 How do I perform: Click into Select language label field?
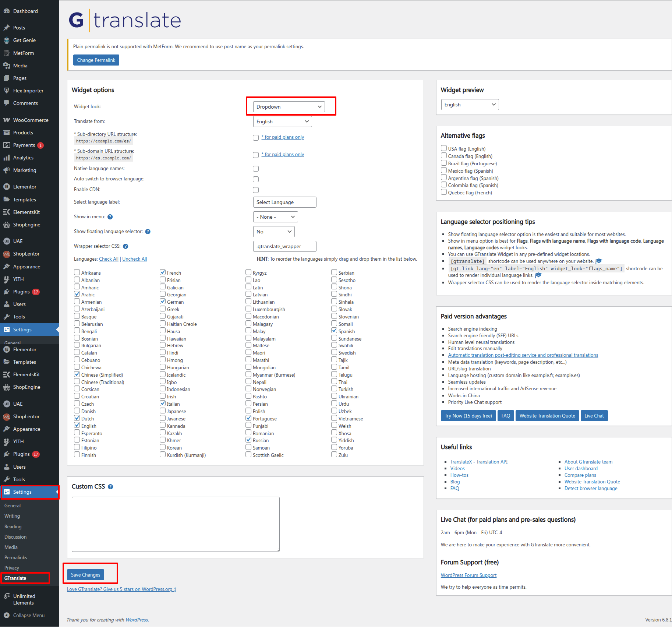point(285,202)
